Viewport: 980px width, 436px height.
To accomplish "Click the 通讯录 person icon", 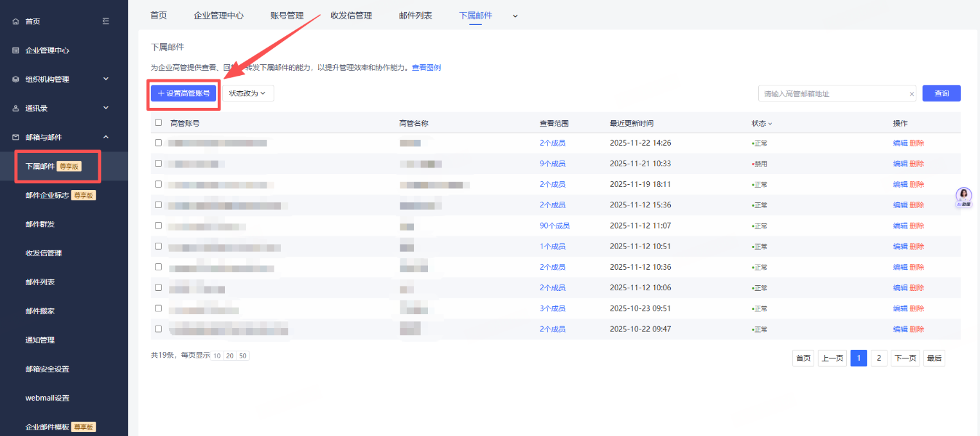I will coord(16,108).
